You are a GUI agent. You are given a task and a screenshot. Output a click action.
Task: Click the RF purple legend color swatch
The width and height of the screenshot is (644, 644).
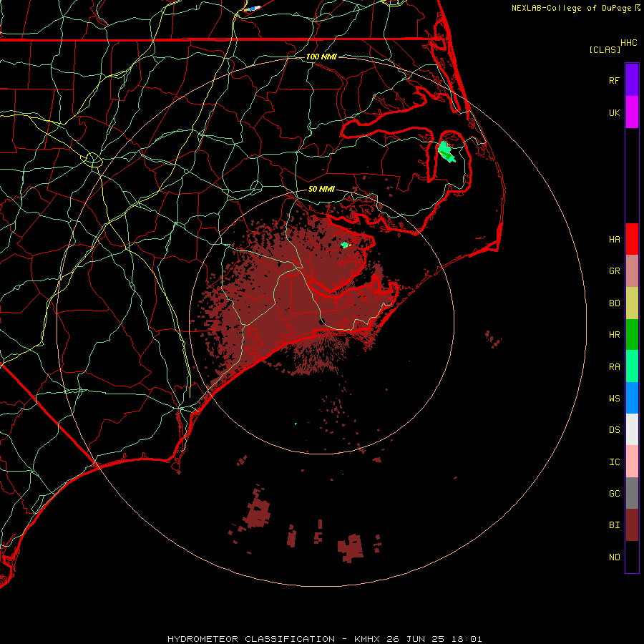pyautogui.click(x=632, y=80)
